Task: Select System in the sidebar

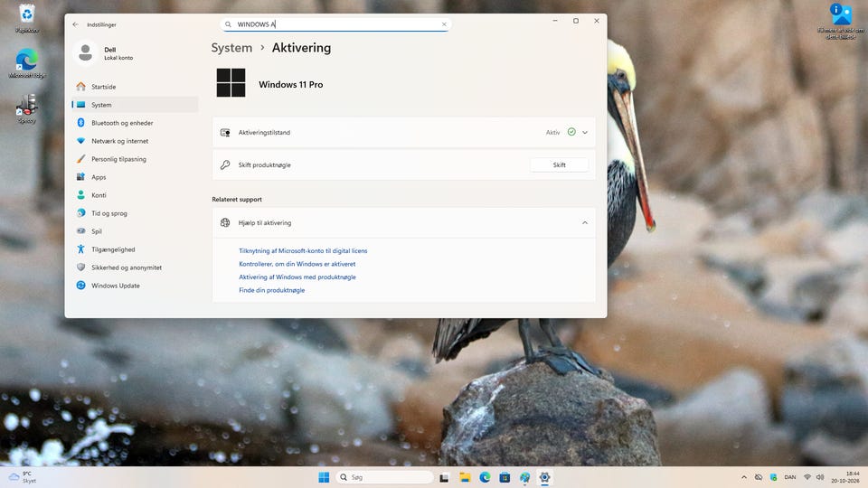Action: click(135, 105)
